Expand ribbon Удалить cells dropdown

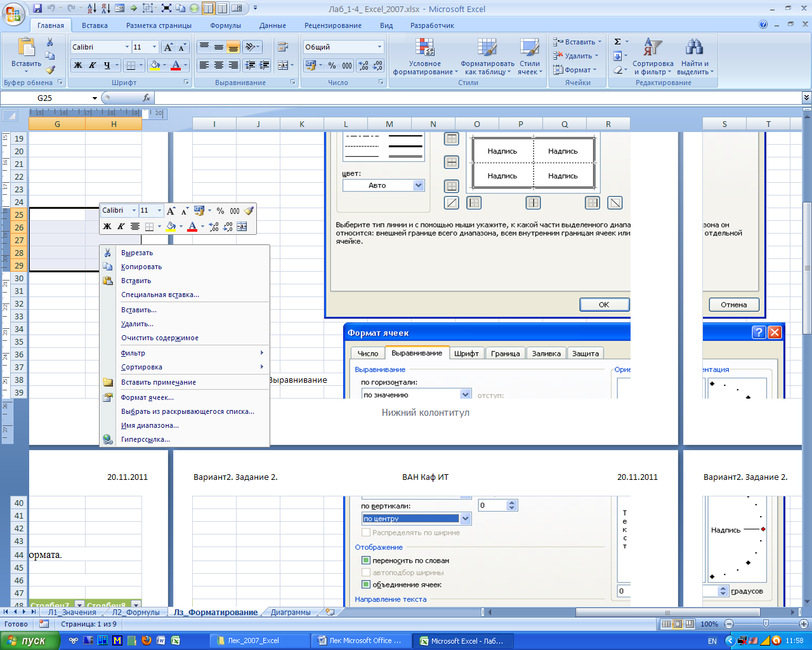[596, 56]
